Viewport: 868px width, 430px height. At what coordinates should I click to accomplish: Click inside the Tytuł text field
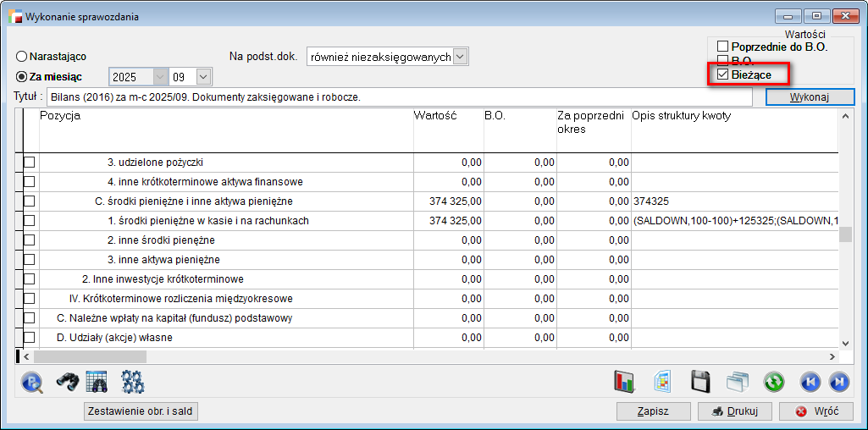coord(398,97)
